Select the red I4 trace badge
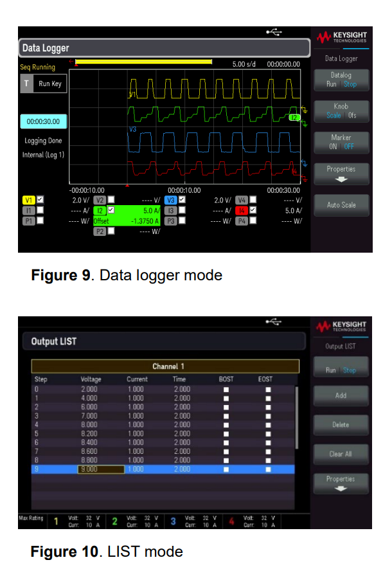Image resolution: width=392 pixels, height=569 pixels. [242, 210]
